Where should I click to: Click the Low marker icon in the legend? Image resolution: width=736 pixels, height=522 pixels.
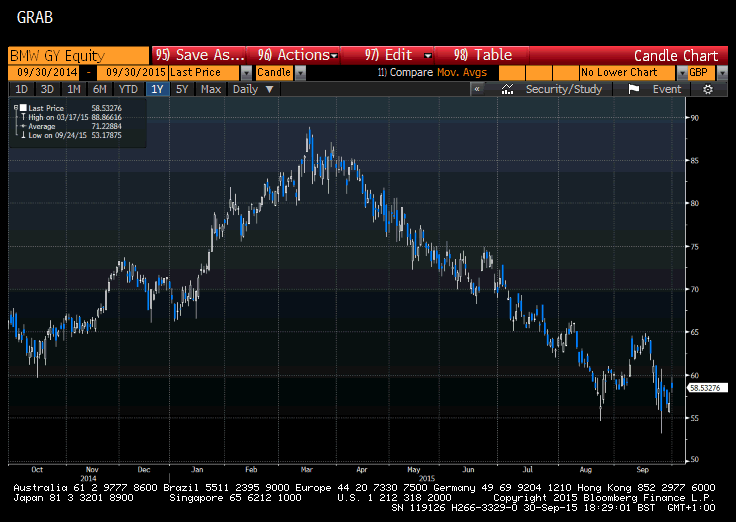click(23, 135)
